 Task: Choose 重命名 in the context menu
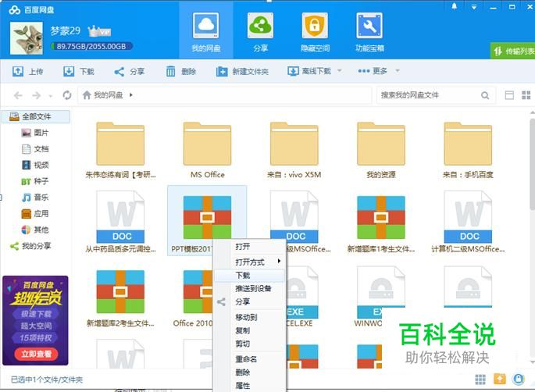[249, 359]
